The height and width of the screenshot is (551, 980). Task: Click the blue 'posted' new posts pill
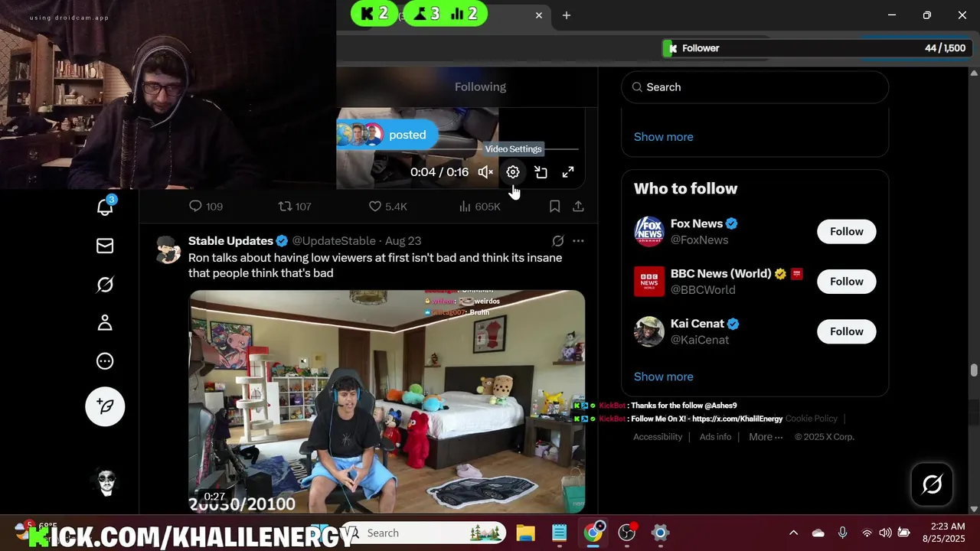click(x=387, y=135)
